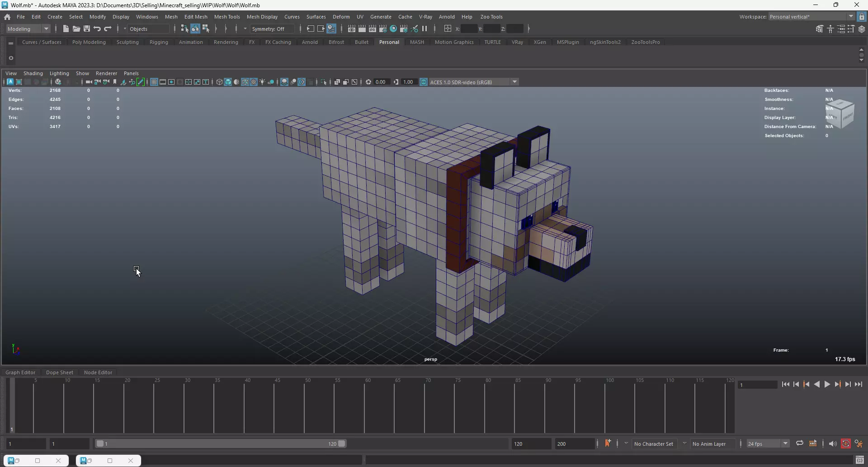
Task: Toggle the red Auto Keyframe button
Action: pyautogui.click(x=846, y=443)
